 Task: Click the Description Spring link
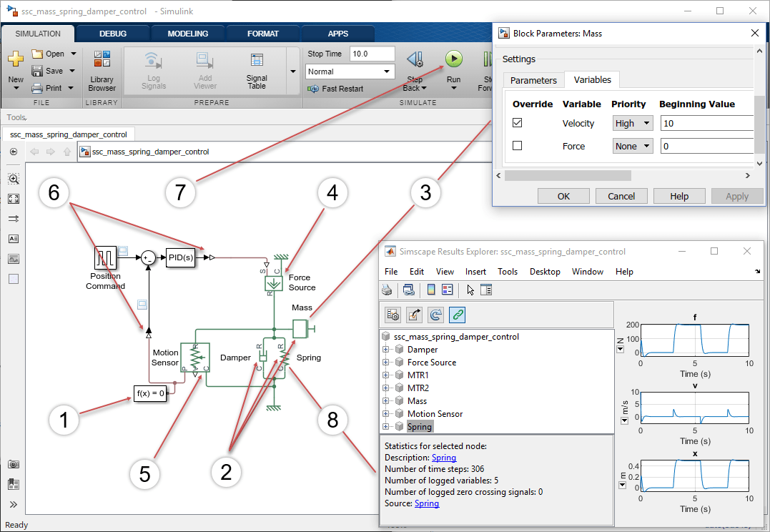click(444, 458)
